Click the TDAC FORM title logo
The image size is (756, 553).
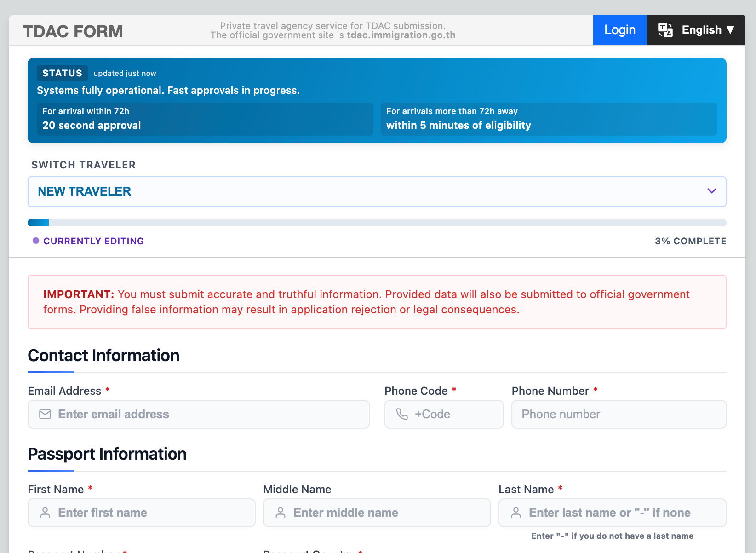[73, 31]
